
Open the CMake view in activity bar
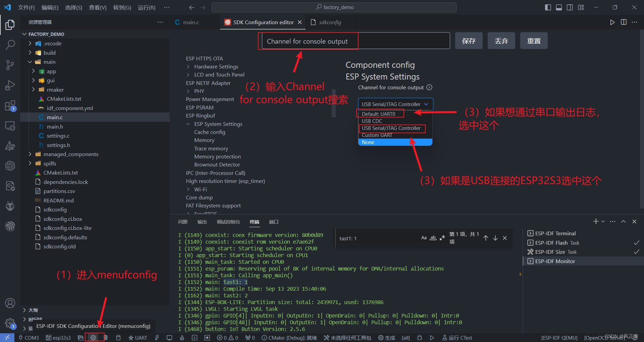[x=10, y=146]
